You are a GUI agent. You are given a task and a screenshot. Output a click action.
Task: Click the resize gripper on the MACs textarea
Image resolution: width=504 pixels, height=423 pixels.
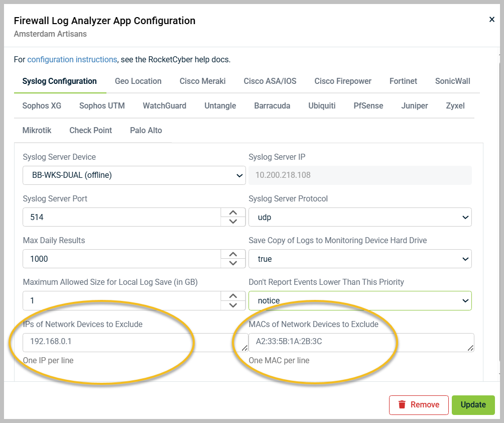click(x=469, y=348)
